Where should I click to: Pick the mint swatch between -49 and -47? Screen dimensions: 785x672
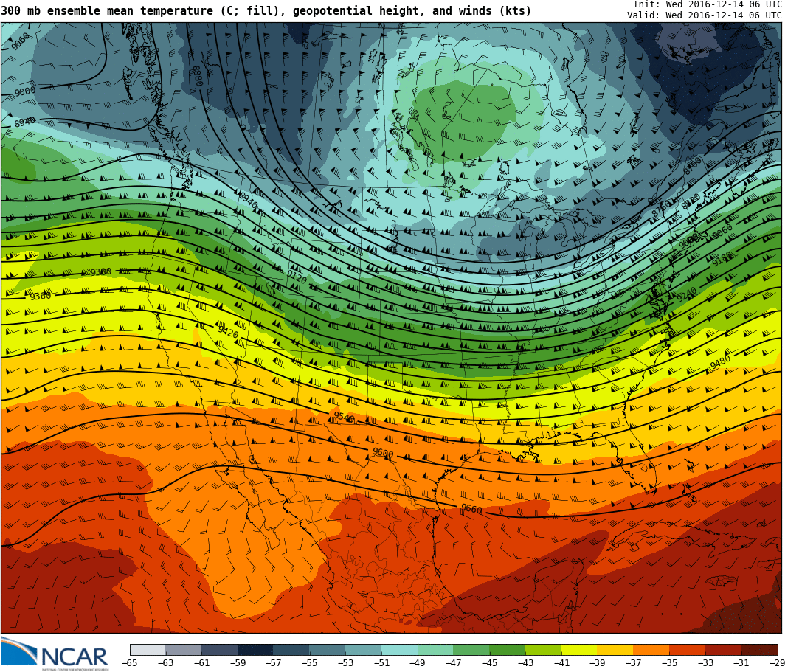tap(435, 649)
